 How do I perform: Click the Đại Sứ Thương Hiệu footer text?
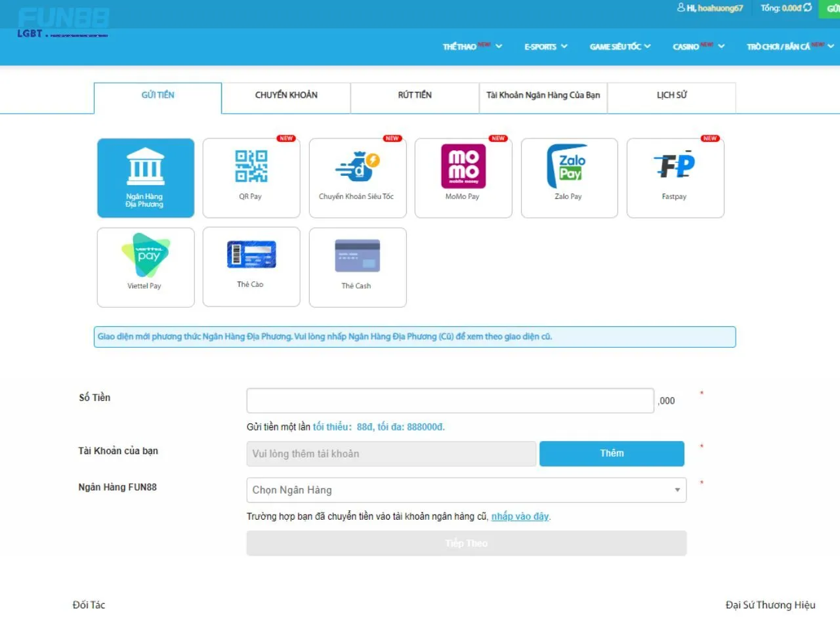click(770, 605)
